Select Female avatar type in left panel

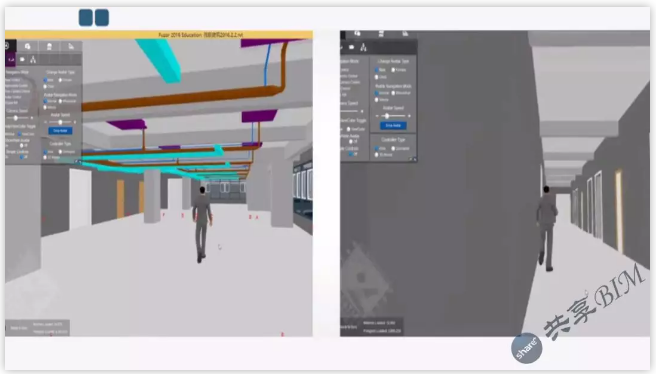click(x=60, y=80)
